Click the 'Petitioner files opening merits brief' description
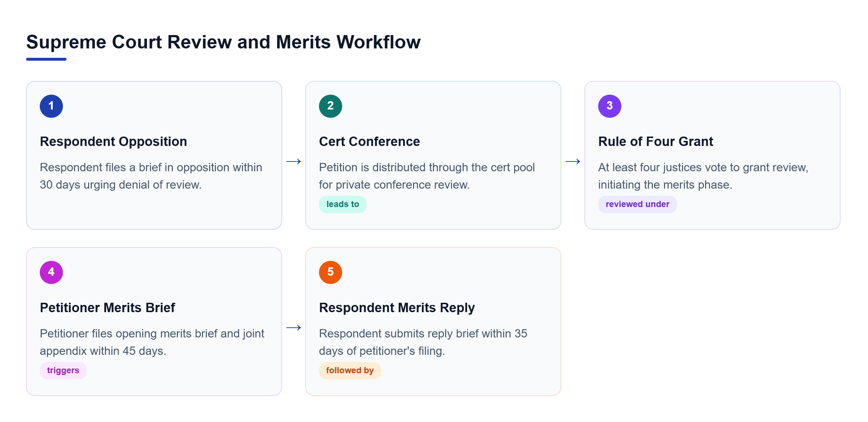 click(152, 343)
